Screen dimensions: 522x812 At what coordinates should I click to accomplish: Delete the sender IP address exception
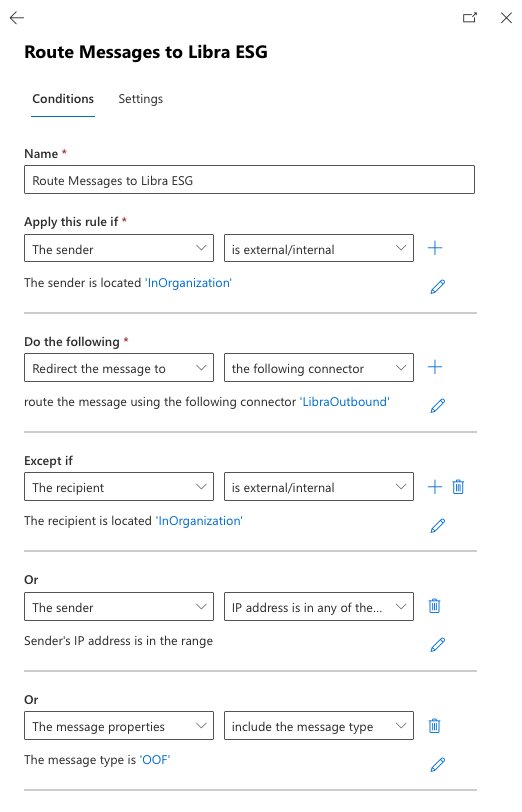click(434, 606)
